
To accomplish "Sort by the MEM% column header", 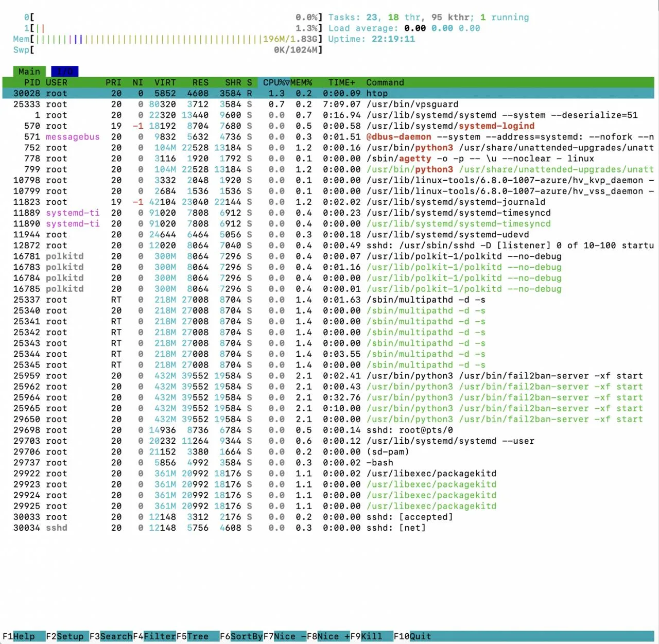I will click(301, 82).
